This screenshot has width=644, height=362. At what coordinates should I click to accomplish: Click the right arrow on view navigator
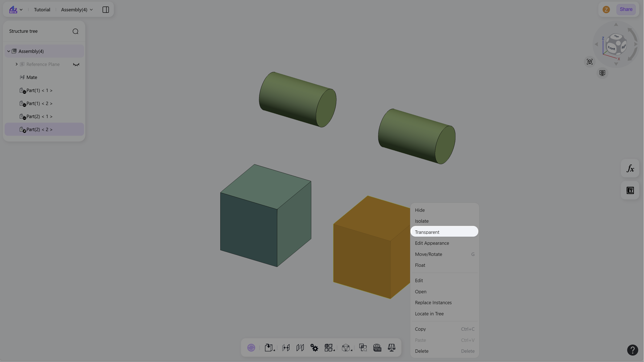click(x=636, y=44)
